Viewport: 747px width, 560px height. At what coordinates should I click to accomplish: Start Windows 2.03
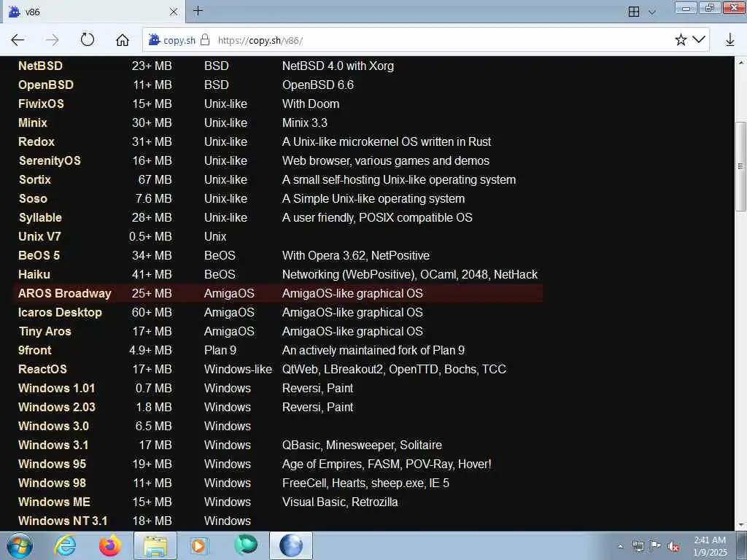pyautogui.click(x=57, y=407)
